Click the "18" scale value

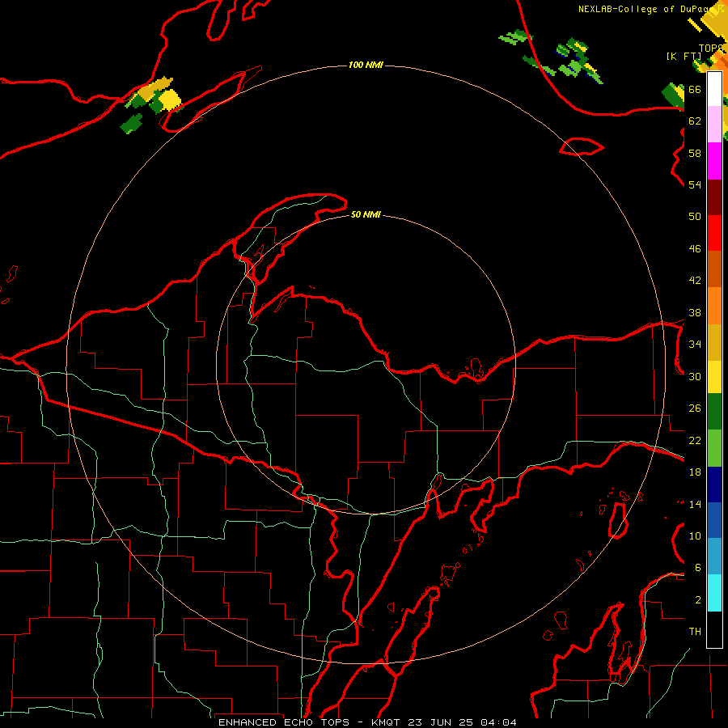tap(695, 472)
